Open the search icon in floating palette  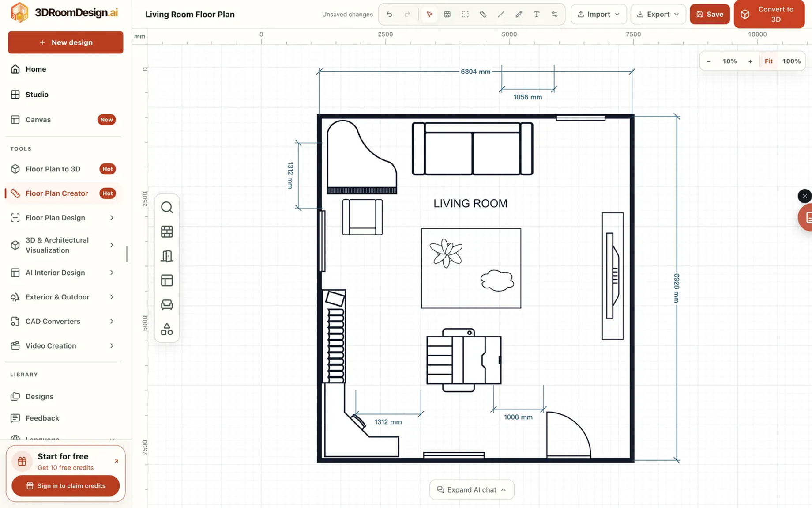167,207
